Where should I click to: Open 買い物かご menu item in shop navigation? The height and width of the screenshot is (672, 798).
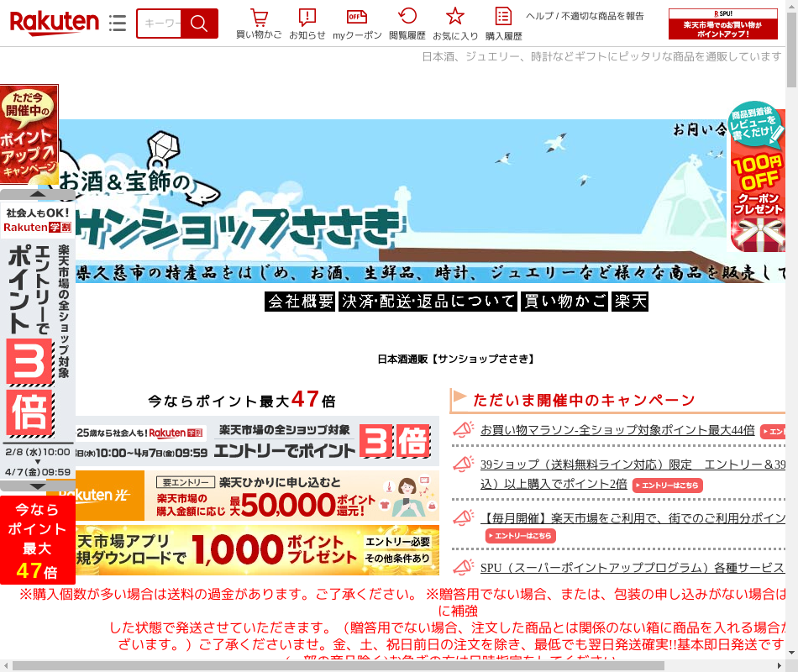[x=564, y=302]
